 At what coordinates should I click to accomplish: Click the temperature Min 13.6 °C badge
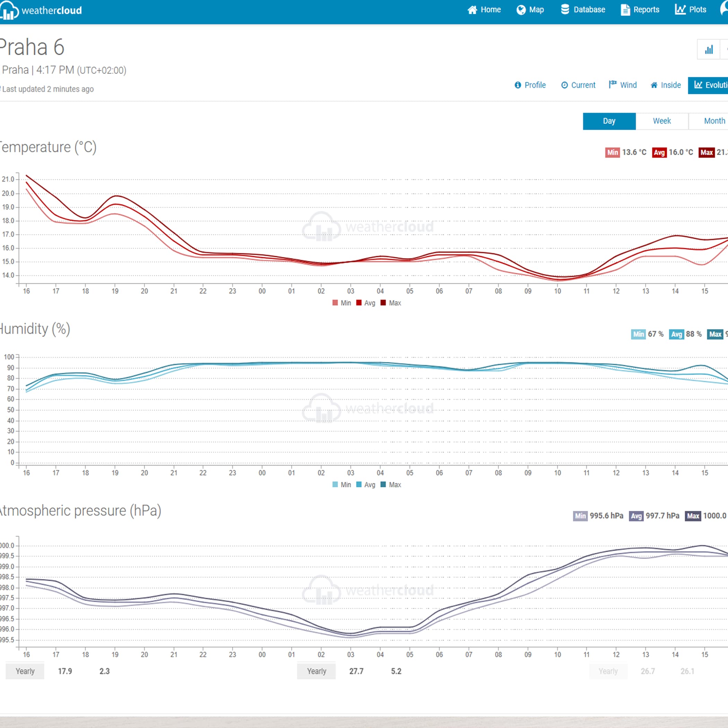point(626,152)
